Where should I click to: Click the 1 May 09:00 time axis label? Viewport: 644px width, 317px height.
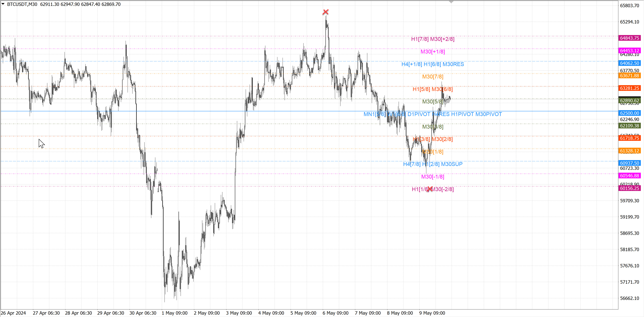pos(174,313)
